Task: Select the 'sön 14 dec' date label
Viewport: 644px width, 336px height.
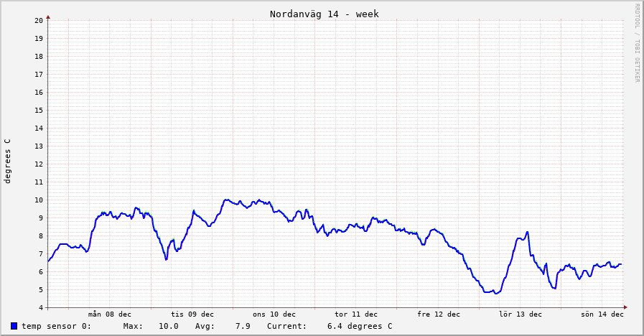Action: [602, 314]
